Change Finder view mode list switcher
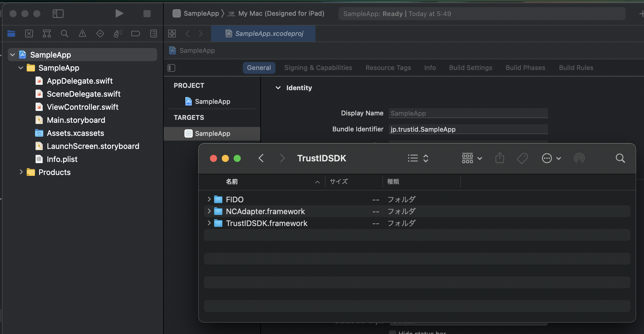Viewport: 644px width, 334px height. (x=418, y=158)
